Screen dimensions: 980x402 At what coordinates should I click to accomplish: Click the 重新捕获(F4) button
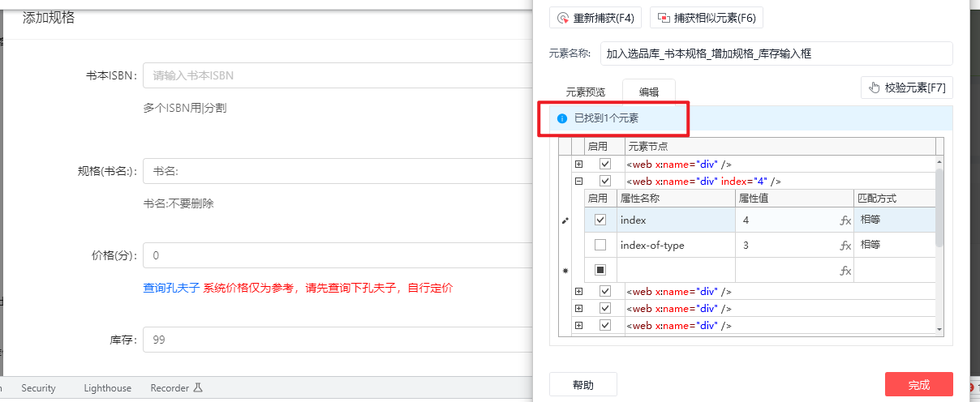click(596, 18)
